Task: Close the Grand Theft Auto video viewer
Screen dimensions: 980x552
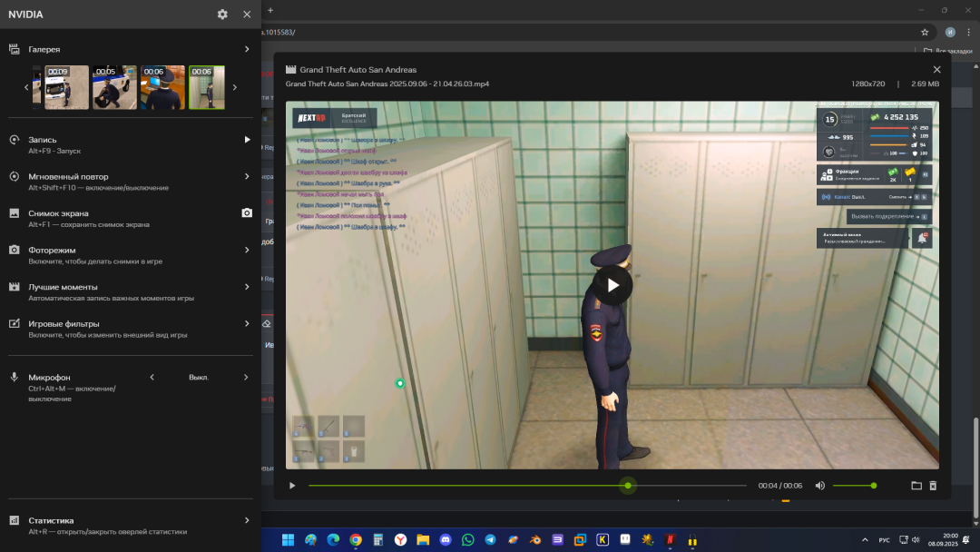Action: (x=936, y=70)
